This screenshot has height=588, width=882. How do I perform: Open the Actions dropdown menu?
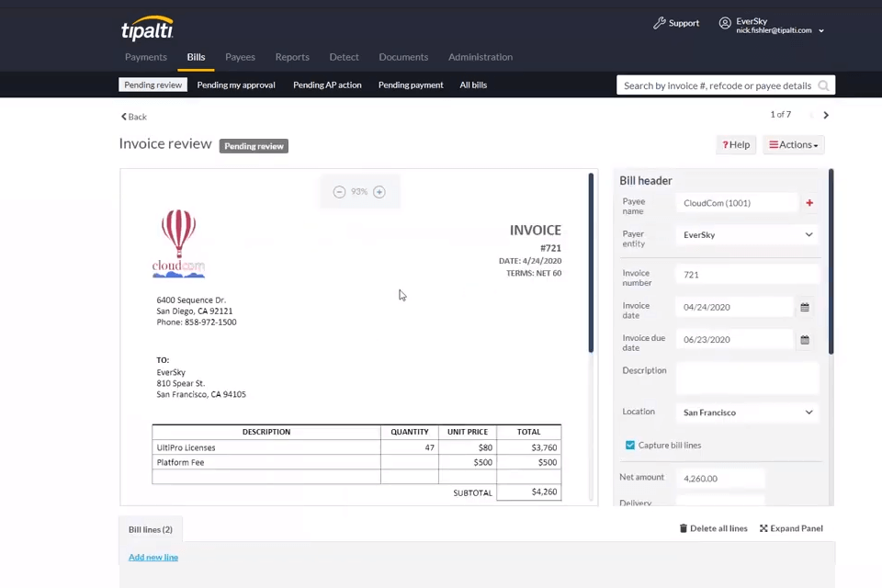(x=793, y=145)
